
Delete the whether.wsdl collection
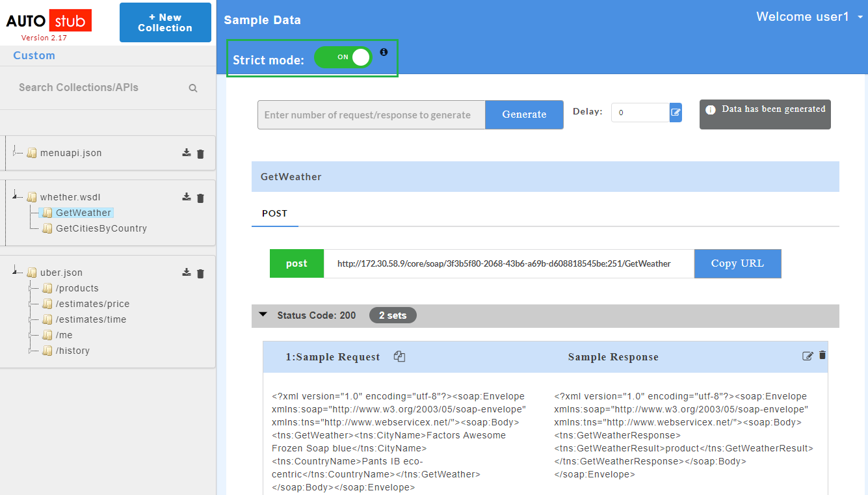point(200,198)
